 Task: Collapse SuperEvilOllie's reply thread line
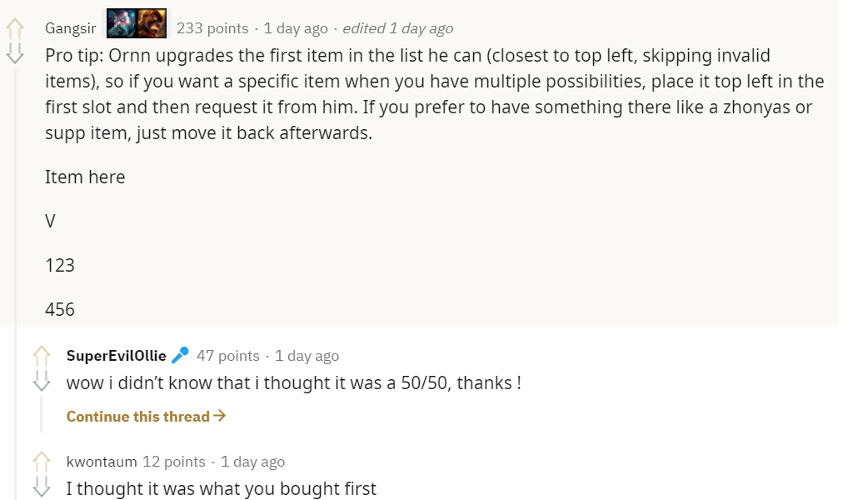coord(41,414)
